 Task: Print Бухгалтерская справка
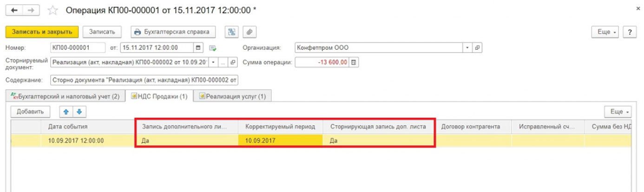[173, 32]
